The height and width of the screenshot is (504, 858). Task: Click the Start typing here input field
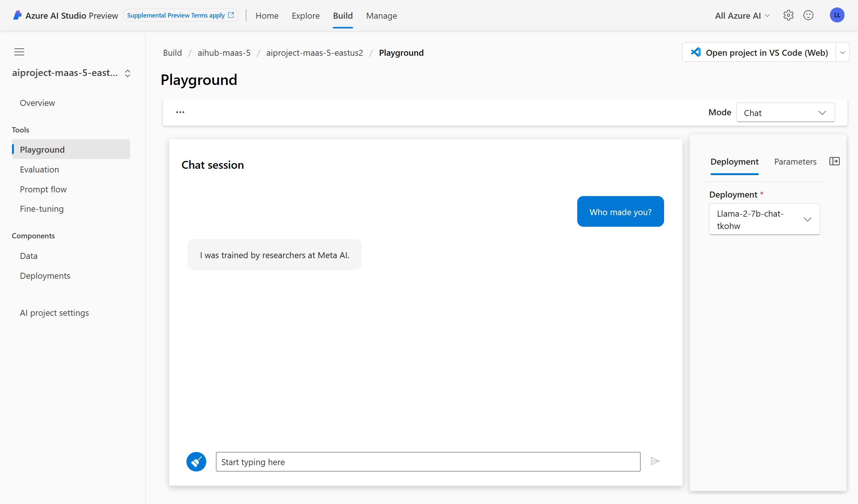[x=428, y=462]
